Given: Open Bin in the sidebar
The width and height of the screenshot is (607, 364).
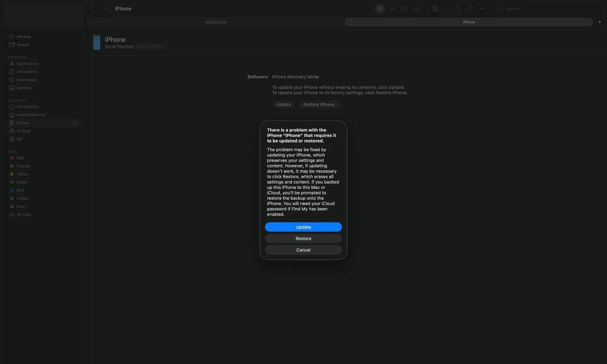Looking at the screenshot, I should 42,139.
